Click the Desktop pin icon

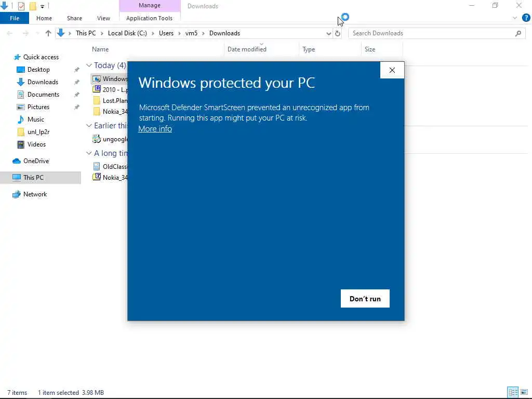tap(77, 70)
